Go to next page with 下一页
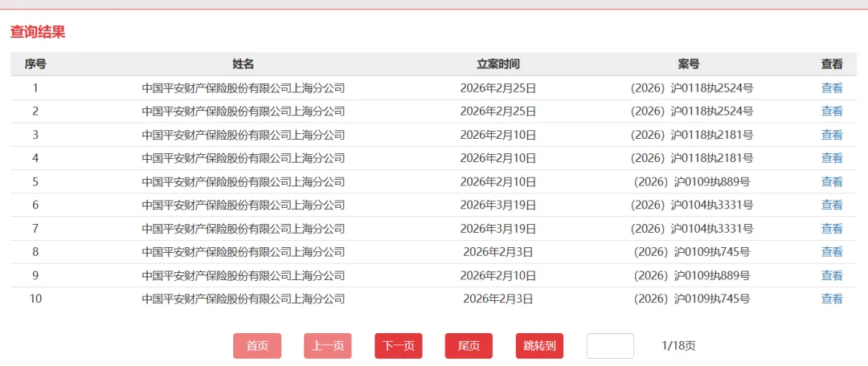Viewport: 868px width, 366px height. (398, 346)
